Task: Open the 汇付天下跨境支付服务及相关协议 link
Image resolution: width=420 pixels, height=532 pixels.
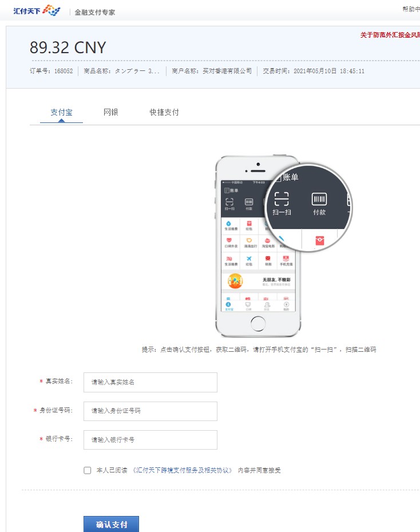Action: point(182,470)
